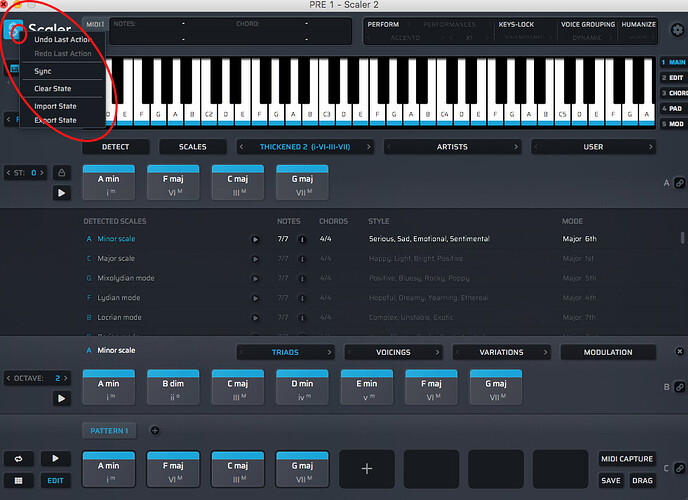Select the B dim chord pad
Viewport: 688px width, 500px height.
pos(173,387)
